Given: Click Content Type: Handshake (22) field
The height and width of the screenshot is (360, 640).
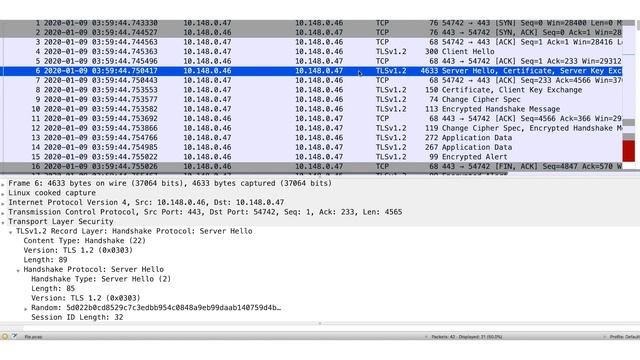Looking at the screenshot, I should [84, 241].
